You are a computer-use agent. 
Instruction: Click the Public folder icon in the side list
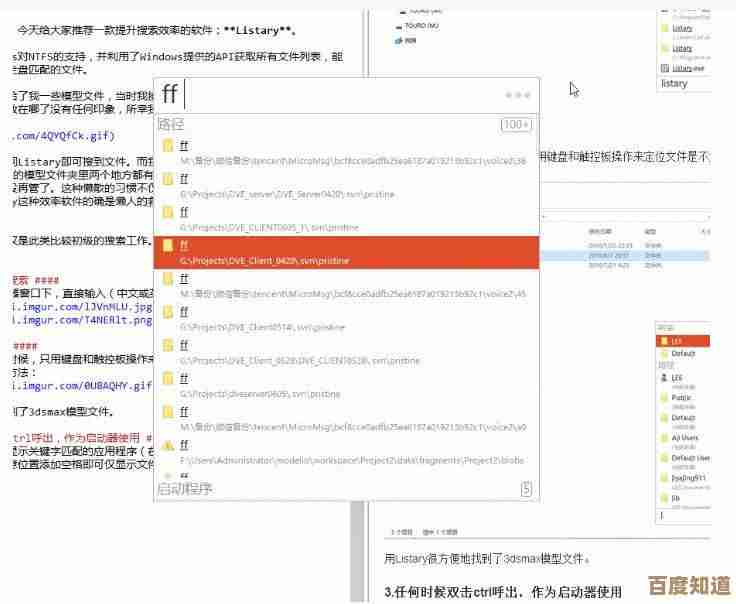(664, 397)
